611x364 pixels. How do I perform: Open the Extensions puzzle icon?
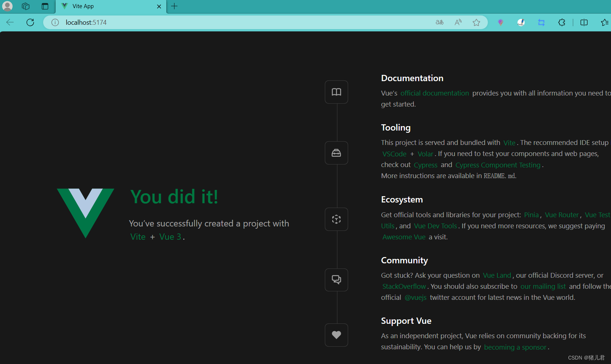coord(562,22)
